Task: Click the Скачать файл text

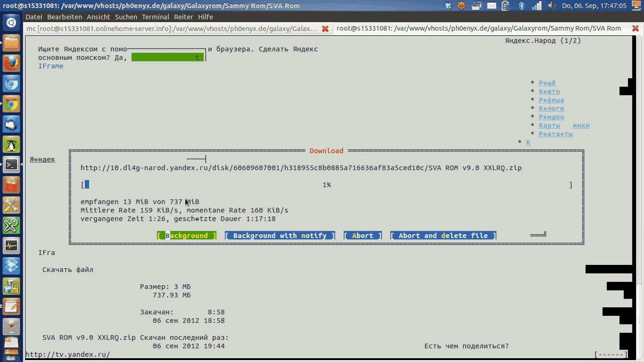Action: pyautogui.click(x=68, y=270)
